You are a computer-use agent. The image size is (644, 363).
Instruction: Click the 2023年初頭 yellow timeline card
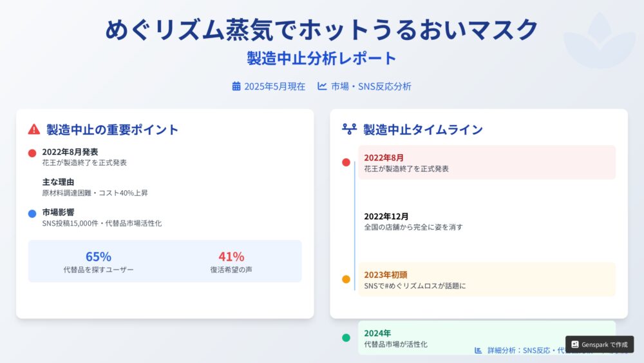487,280
